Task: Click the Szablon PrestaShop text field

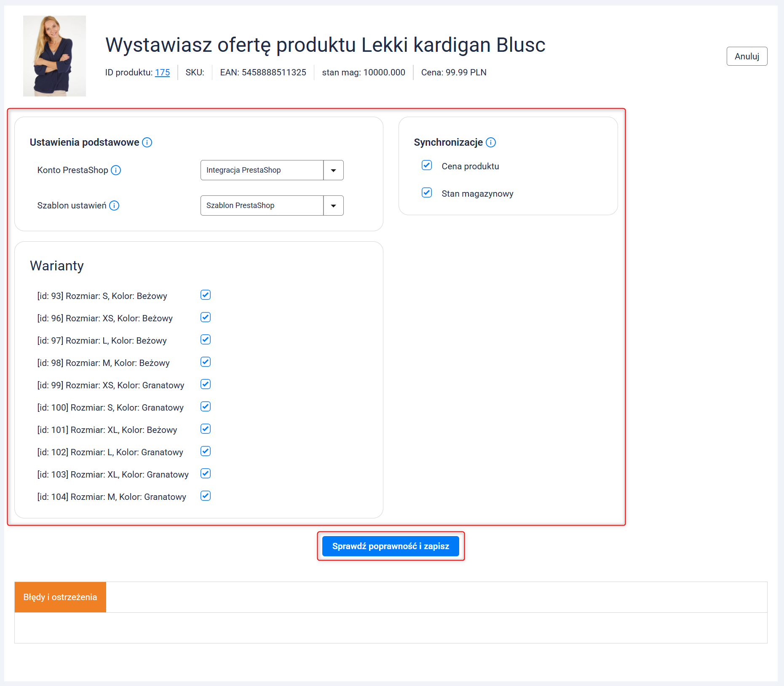Action: pos(262,206)
